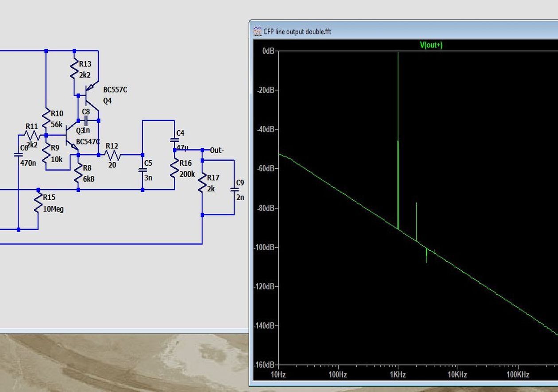
Task: Click the R16 200k resistor symbol
Action: (174, 169)
